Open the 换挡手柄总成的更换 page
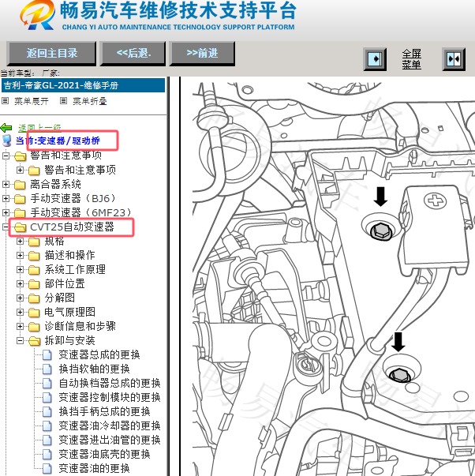This screenshot has height=476, width=475. [x=104, y=411]
